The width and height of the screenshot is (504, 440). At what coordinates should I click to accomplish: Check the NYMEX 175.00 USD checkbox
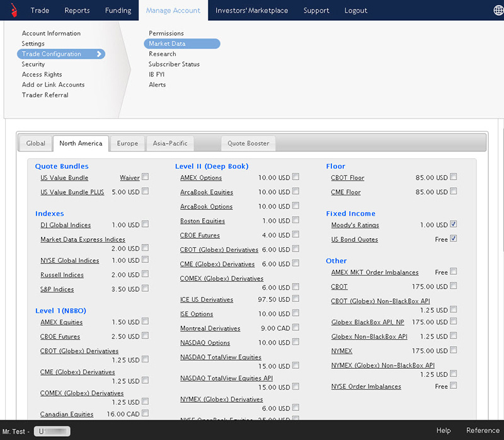453,350
